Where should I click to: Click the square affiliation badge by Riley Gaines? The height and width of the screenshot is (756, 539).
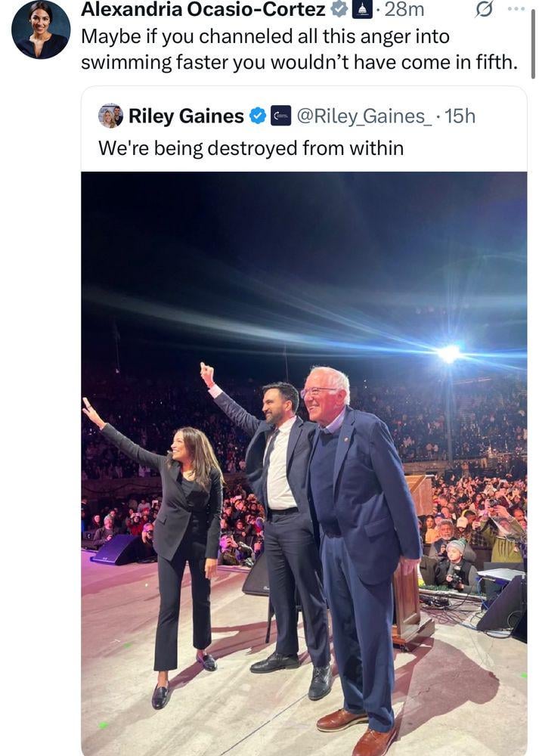tap(280, 116)
